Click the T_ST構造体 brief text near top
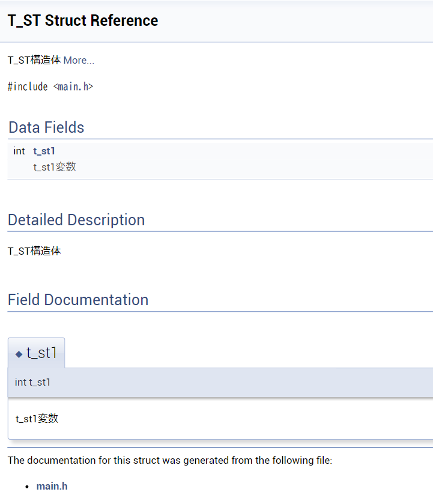The image size is (433, 504). [34, 60]
